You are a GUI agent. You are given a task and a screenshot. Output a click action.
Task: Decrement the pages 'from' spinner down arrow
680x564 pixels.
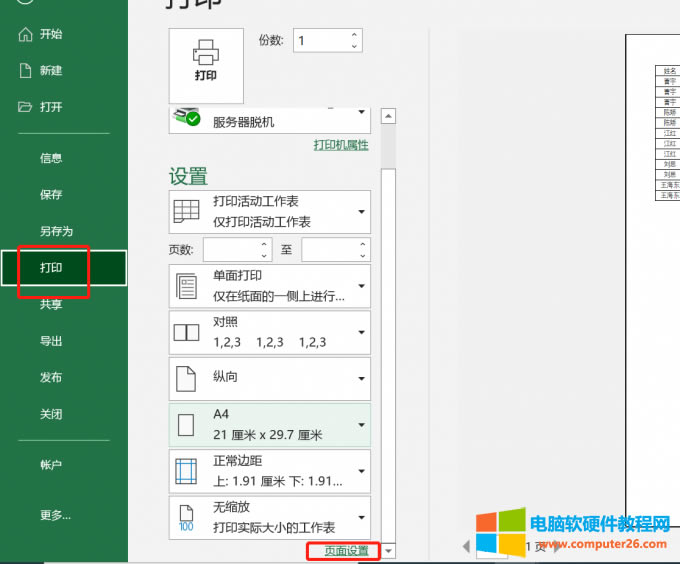tap(264, 255)
